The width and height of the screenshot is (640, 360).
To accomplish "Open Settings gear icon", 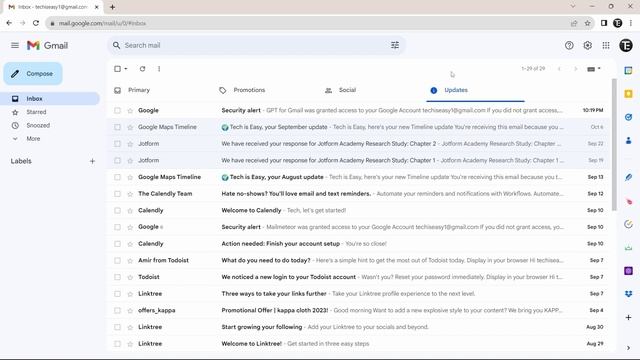I will click(587, 45).
